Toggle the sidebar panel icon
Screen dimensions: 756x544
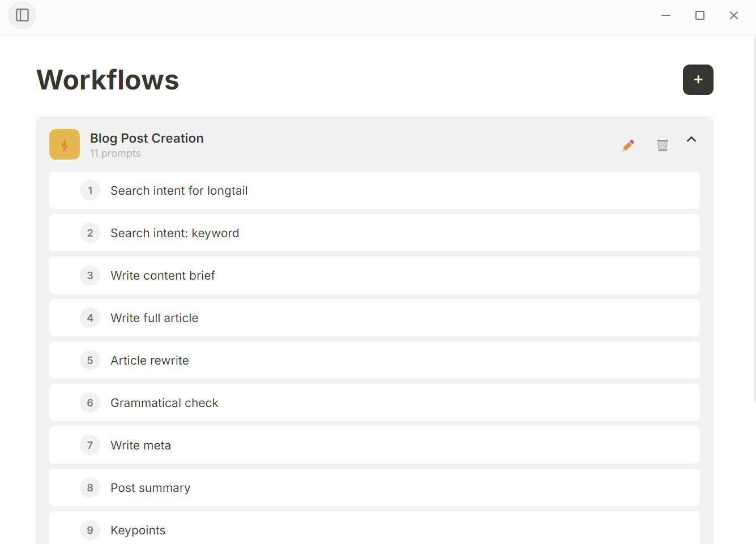(22, 15)
